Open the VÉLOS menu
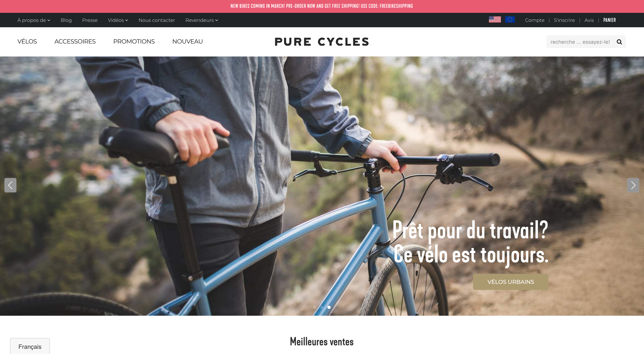Screen dimensions: 644x354 pyautogui.click(x=27, y=41)
